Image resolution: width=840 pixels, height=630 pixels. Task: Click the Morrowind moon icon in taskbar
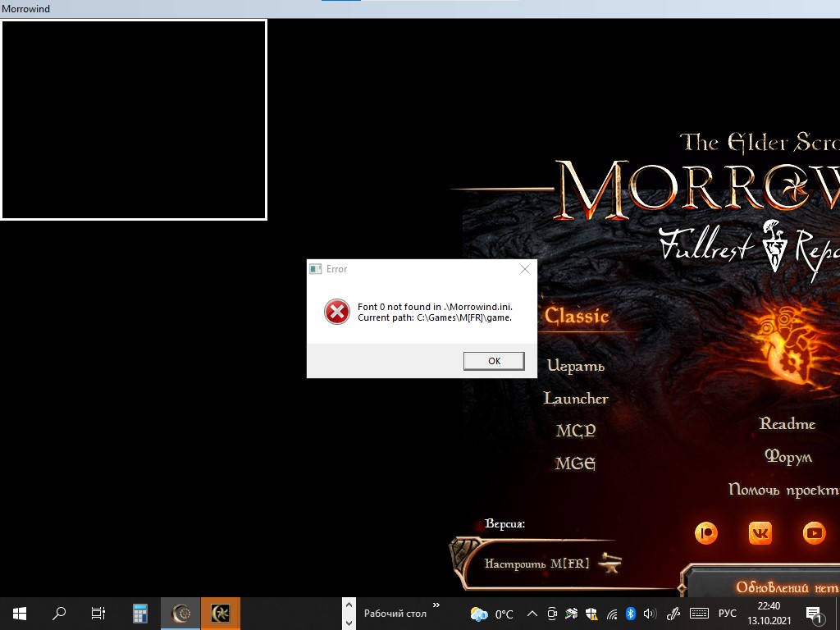[x=180, y=613]
